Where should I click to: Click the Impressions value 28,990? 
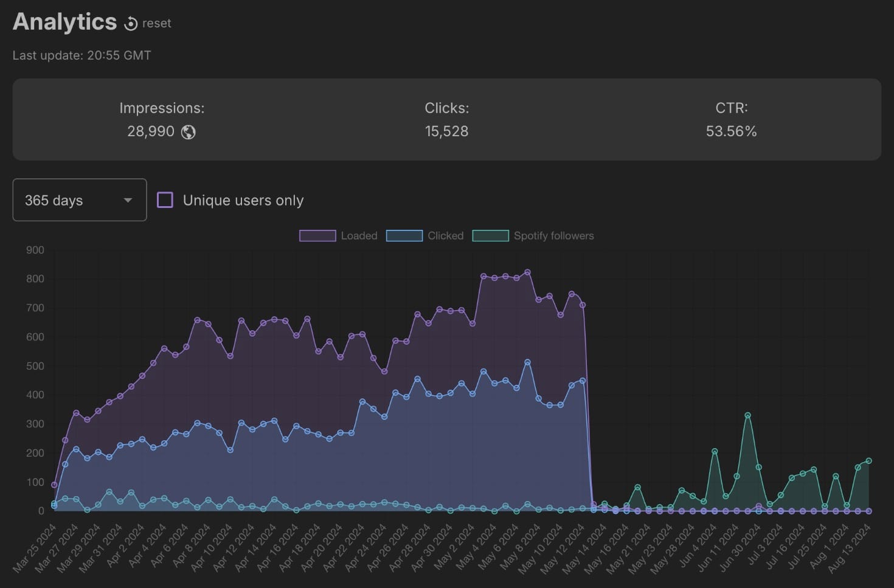tap(151, 131)
